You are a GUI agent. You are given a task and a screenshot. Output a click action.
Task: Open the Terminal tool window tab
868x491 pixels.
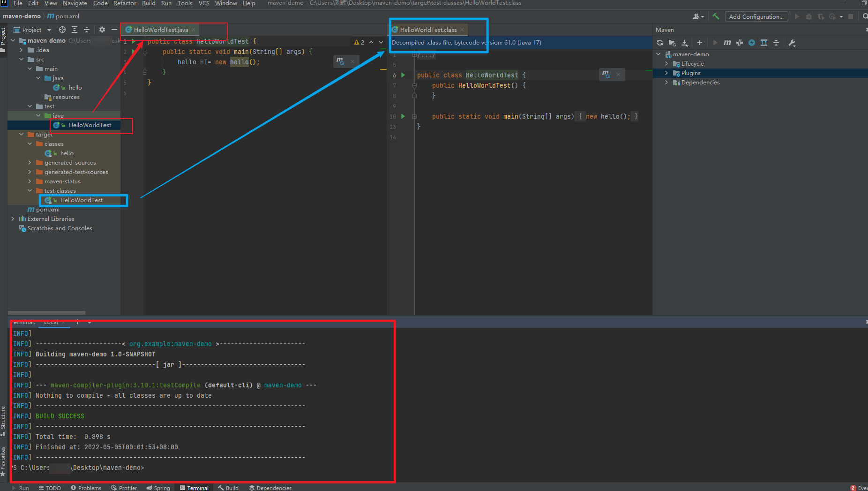(x=194, y=488)
